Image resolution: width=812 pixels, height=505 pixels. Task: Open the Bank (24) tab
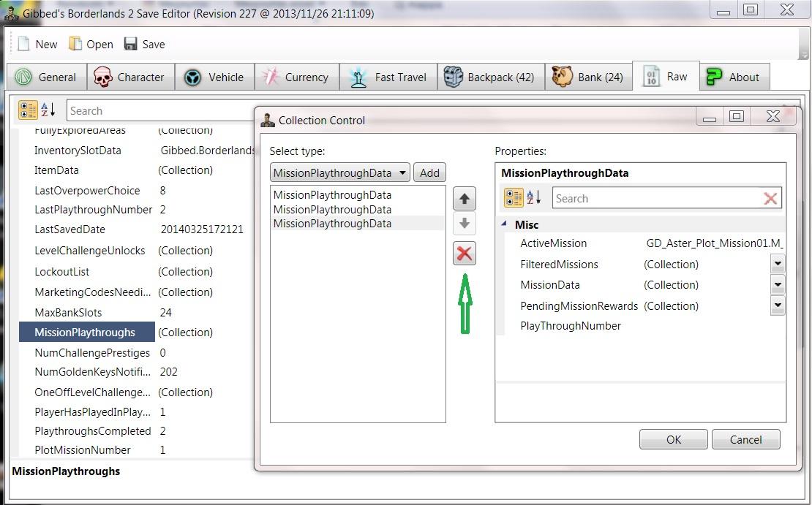click(x=588, y=77)
